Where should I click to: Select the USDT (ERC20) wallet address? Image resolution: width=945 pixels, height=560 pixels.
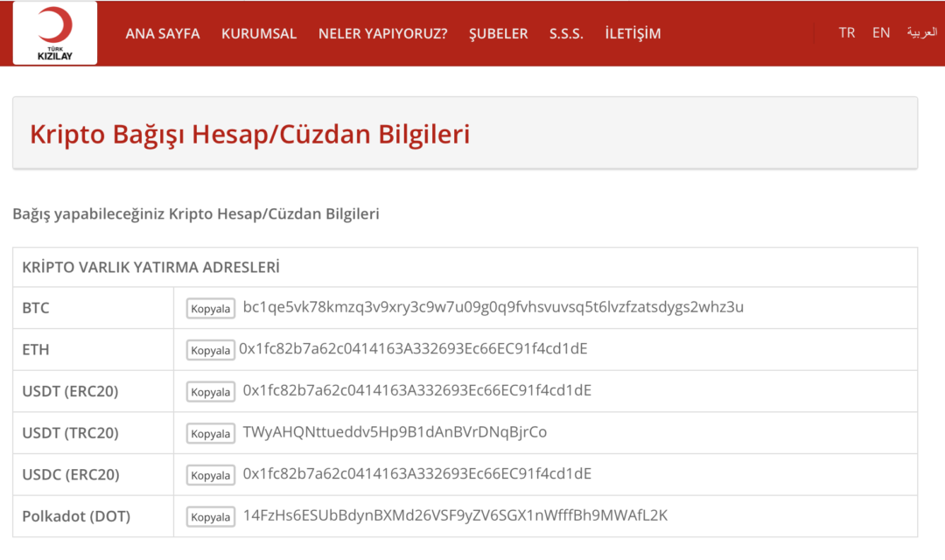tap(417, 390)
